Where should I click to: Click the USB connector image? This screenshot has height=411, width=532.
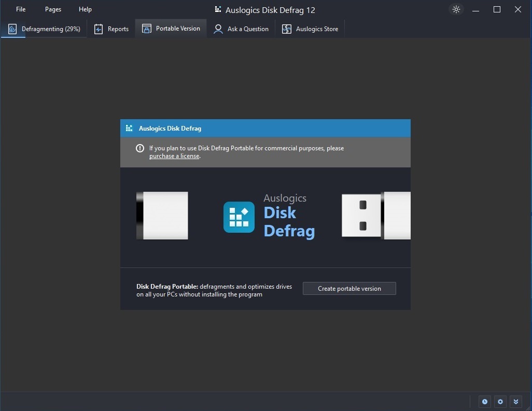point(376,216)
